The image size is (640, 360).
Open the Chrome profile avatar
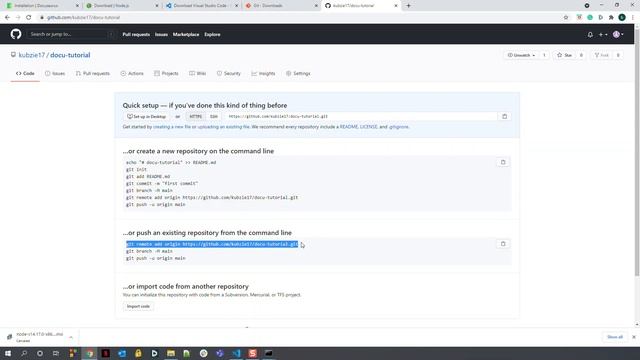(622, 18)
